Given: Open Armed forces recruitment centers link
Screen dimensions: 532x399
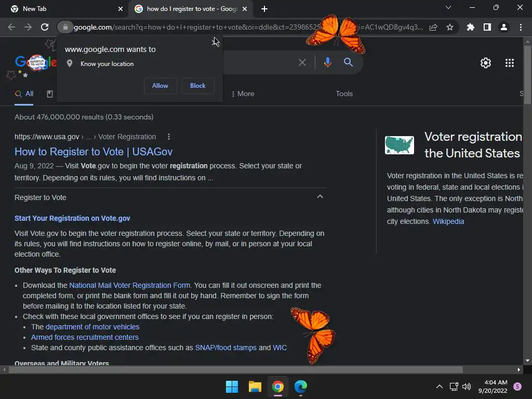Looking at the screenshot, I should point(85,338).
